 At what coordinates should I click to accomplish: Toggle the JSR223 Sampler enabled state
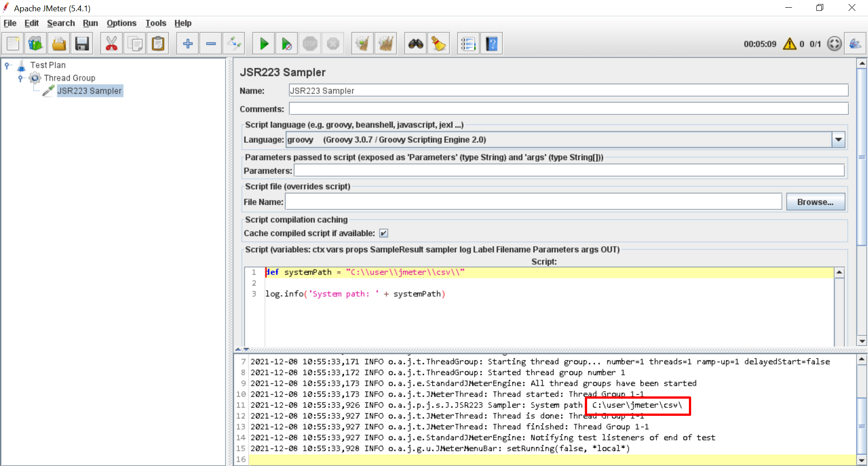tap(234, 43)
